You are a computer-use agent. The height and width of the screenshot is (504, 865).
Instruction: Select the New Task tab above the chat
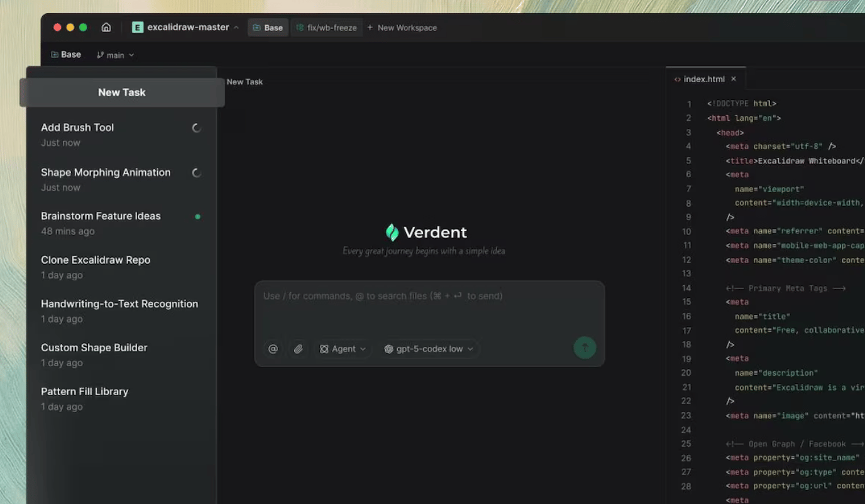tap(245, 82)
